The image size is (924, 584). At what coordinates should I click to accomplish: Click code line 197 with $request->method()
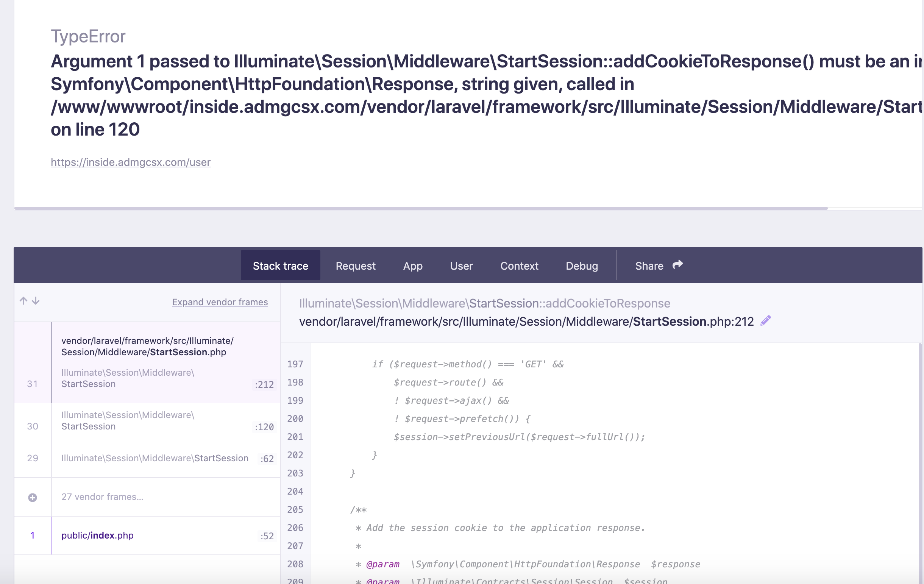click(468, 364)
